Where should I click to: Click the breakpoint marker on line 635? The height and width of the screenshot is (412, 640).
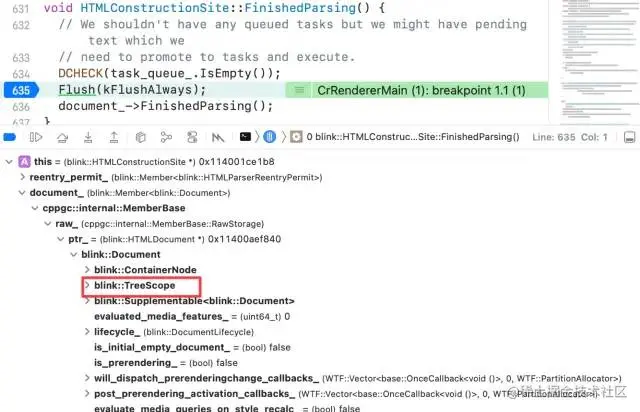pos(21,90)
